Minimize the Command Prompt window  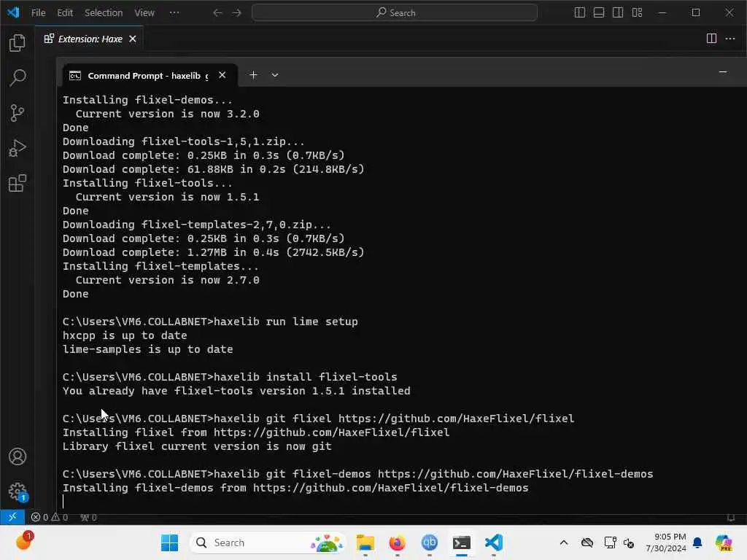(x=723, y=72)
